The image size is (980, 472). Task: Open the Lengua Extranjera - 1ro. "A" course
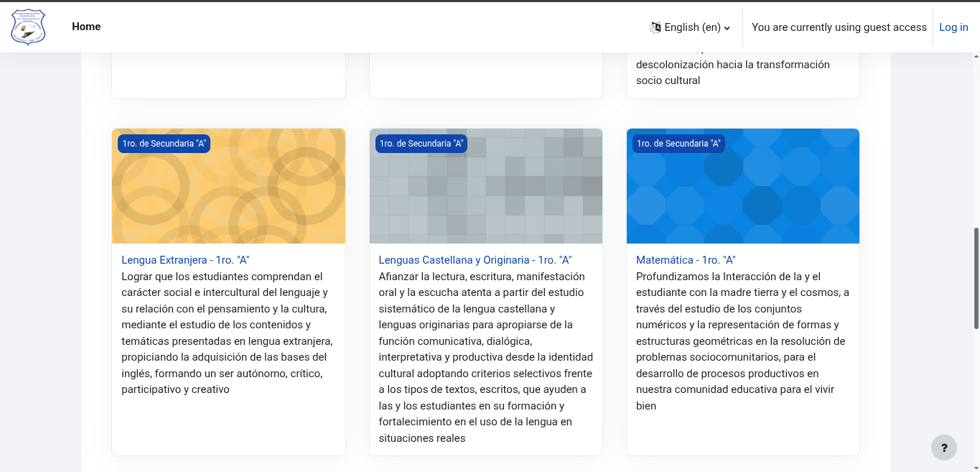pyautogui.click(x=185, y=259)
